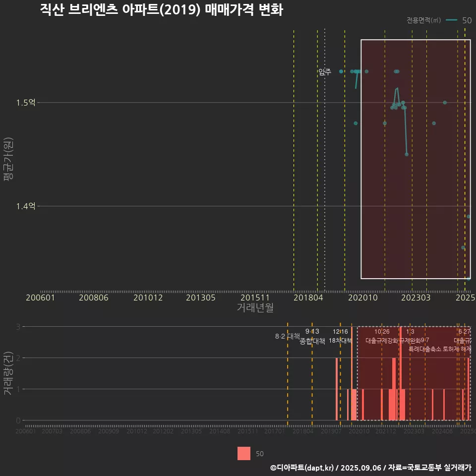Viewport: 476px width, 476px height.
Task: Click the lowest point of the teal line's drop
Action: coord(407,155)
